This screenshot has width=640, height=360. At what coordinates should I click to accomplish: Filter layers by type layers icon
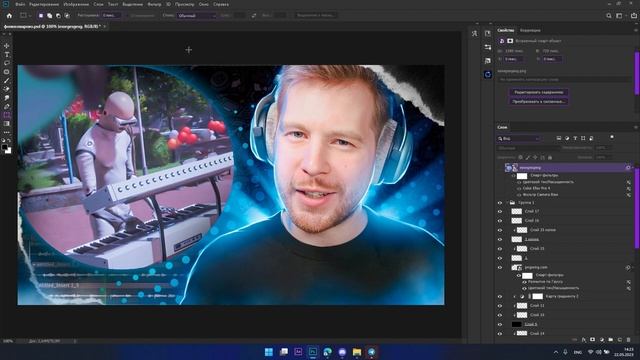[x=575, y=138]
